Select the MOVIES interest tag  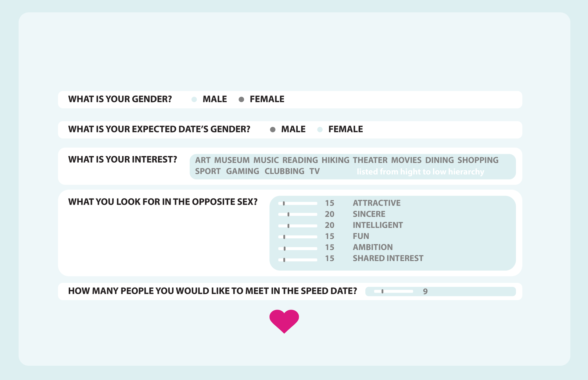(406, 160)
